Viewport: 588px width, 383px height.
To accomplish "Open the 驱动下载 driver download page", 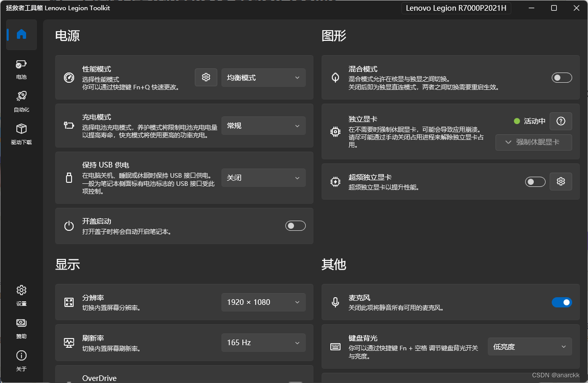I will click(x=21, y=134).
